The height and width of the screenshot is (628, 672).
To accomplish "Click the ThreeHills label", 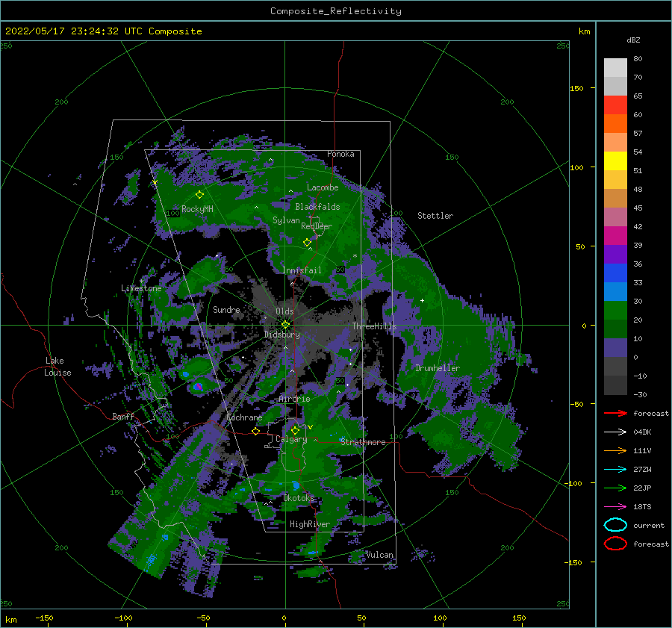I will [374, 326].
